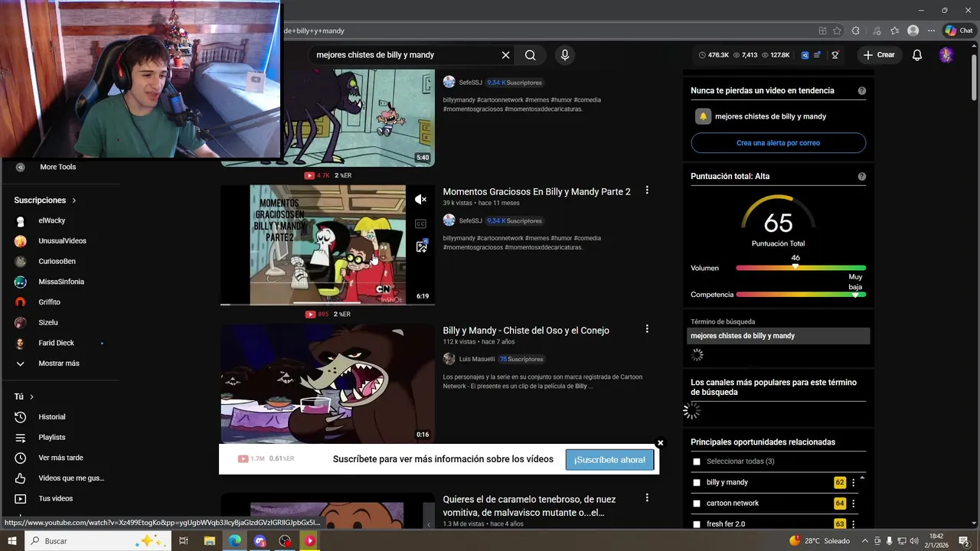This screenshot has height=551, width=980.
Task: Click Crea una alerta por correo button
Action: [778, 143]
